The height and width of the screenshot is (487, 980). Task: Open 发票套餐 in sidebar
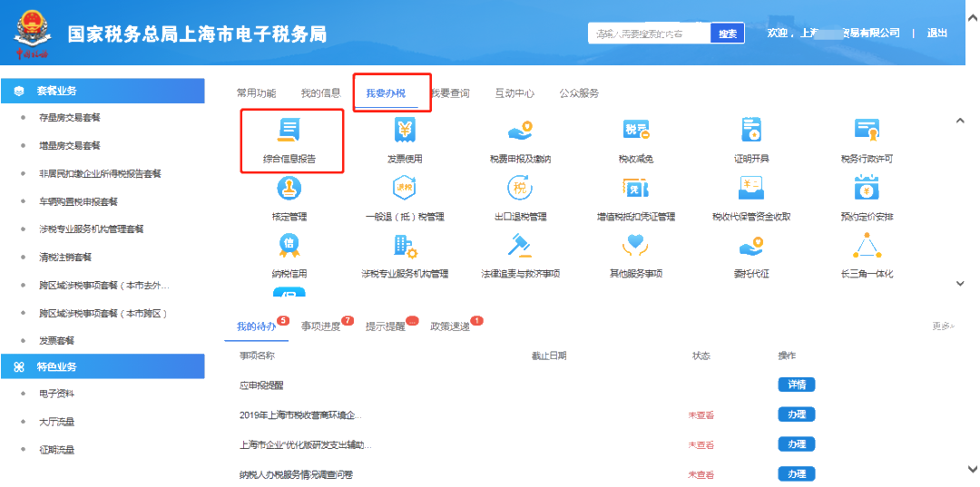click(x=56, y=341)
